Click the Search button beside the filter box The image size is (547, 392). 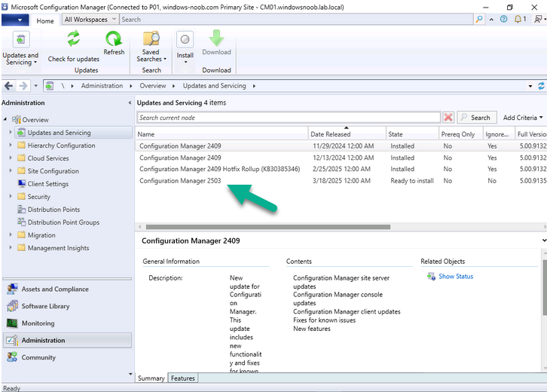click(476, 118)
